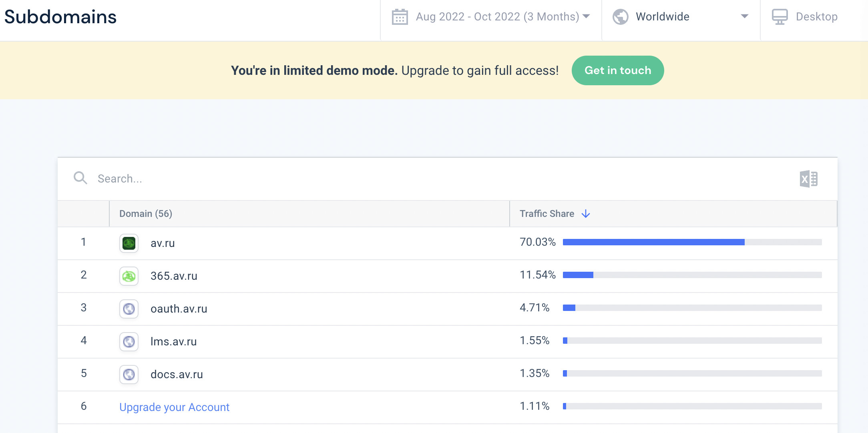Click the Desktop monitor icon
The width and height of the screenshot is (868, 433).
tap(780, 17)
